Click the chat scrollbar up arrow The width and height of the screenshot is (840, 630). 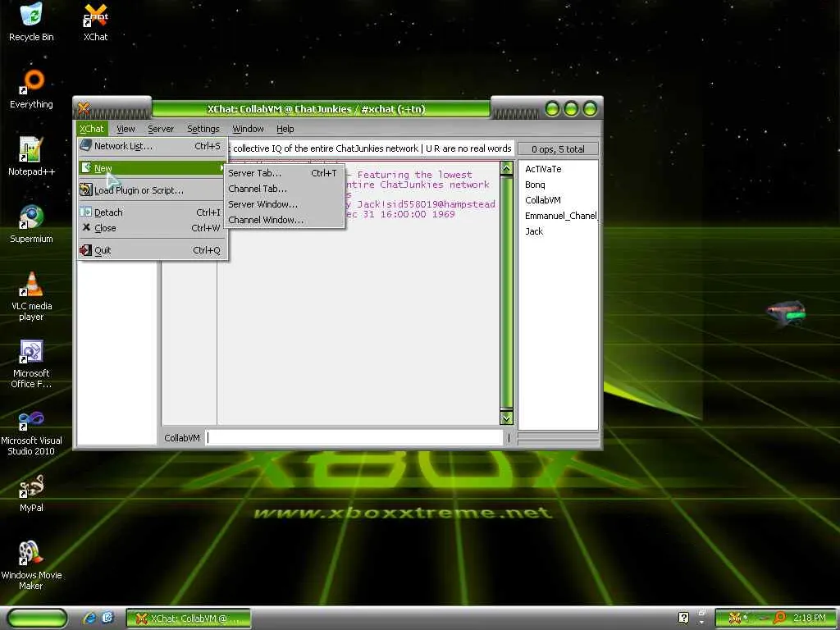[x=506, y=169]
